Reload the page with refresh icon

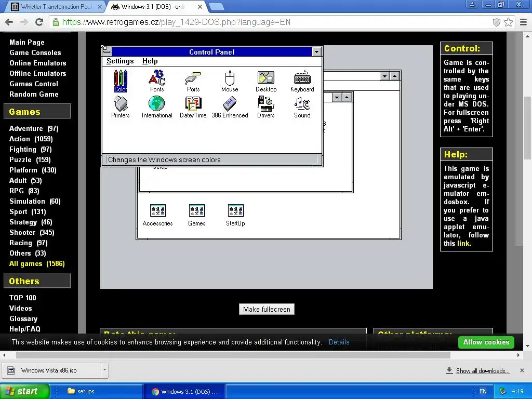click(x=39, y=22)
